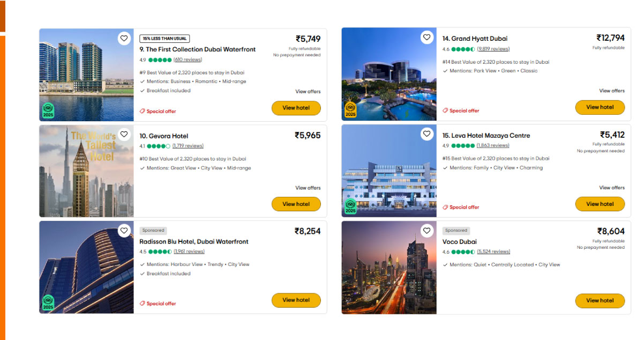
Task: Toggle heart favorite on Gevora Hotel
Action: click(124, 134)
